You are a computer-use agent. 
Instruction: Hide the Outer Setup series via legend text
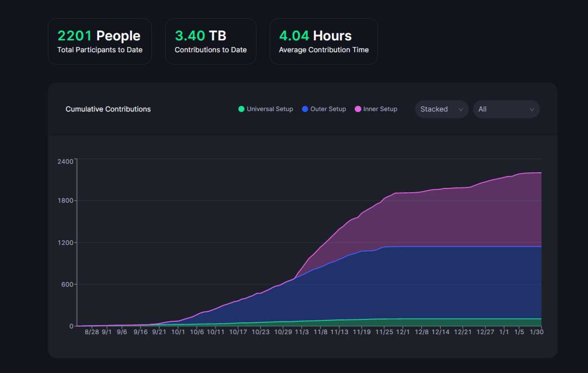coord(328,109)
